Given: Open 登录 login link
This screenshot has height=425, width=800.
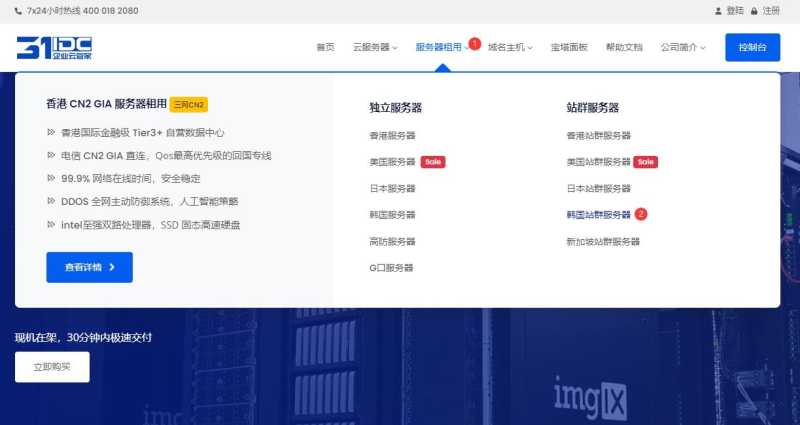Looking at the screenshot, I should 735,11.
